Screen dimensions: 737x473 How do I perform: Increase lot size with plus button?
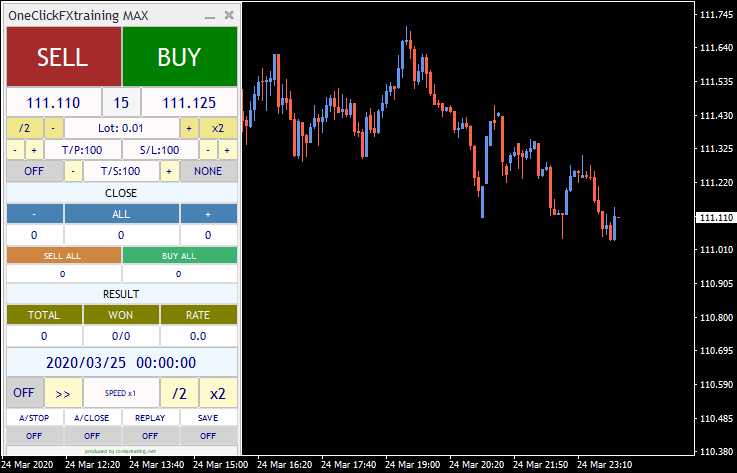pyautogui.click(x=188, y=128)
